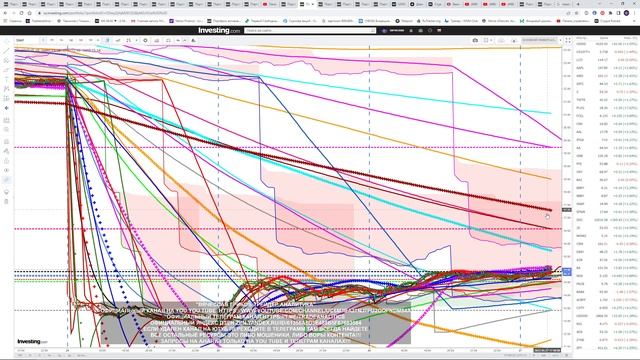Open the indicators button in chart toolbar
640x360 pixels.
[x=129, y=40]
